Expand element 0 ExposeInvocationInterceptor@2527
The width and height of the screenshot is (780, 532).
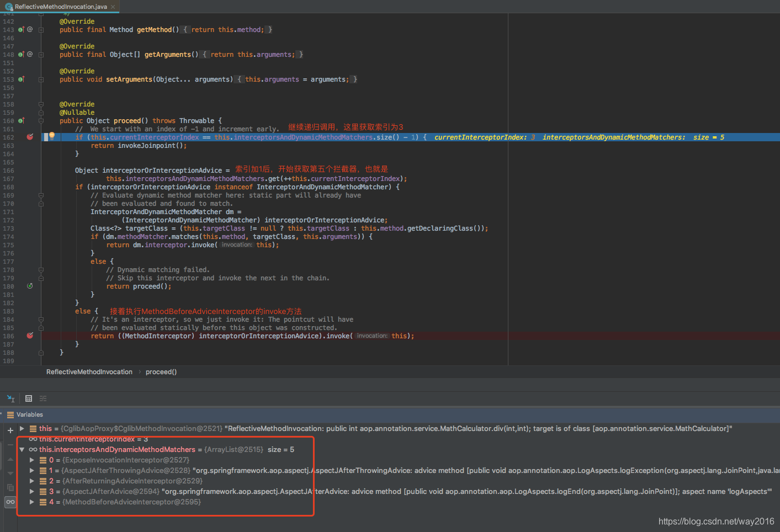[x=32, y=460]
